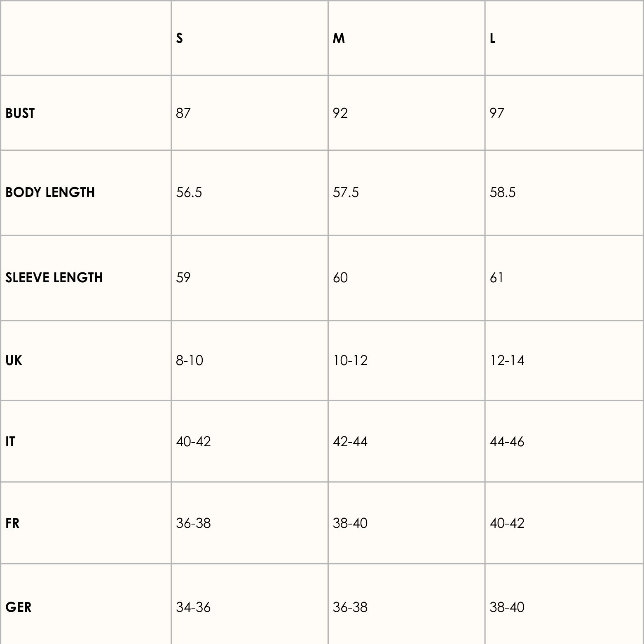Click the L size column header
Screen dimensions: 644x644
492,38
